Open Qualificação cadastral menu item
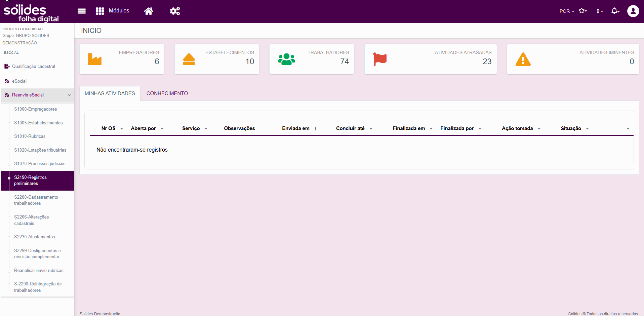This screenshot has width=644, height=316. tap(34, 66)
